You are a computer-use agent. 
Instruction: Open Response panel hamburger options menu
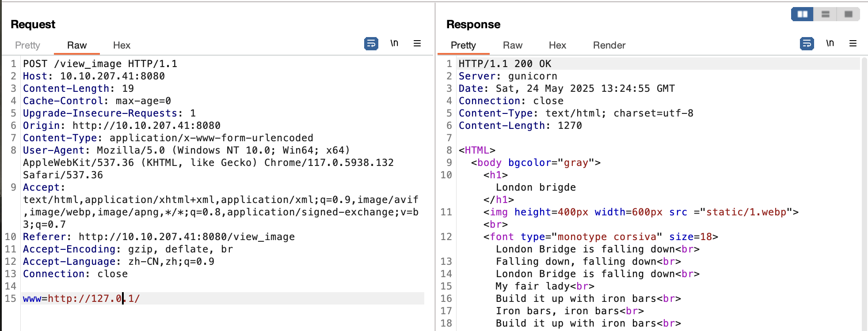[x=853, y=43]
